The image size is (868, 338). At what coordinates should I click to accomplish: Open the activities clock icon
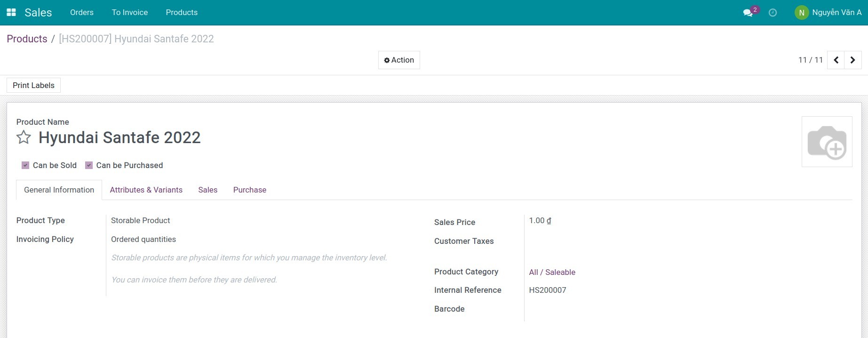[x=772, y=13]
